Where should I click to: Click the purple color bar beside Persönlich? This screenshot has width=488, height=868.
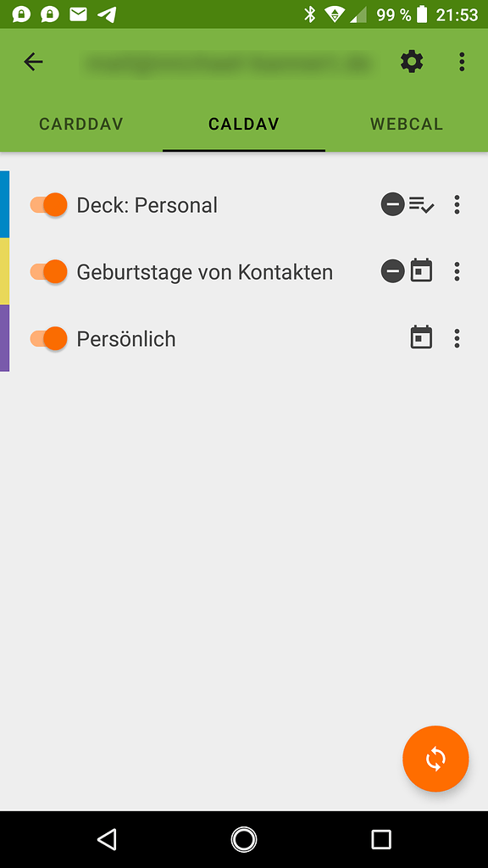(x=3, y=338)
